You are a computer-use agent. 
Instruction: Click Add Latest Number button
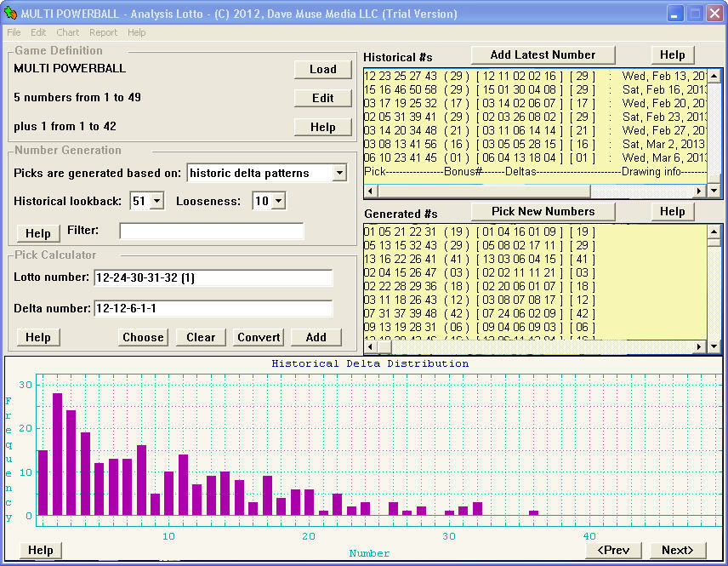[x=543, y=54]
